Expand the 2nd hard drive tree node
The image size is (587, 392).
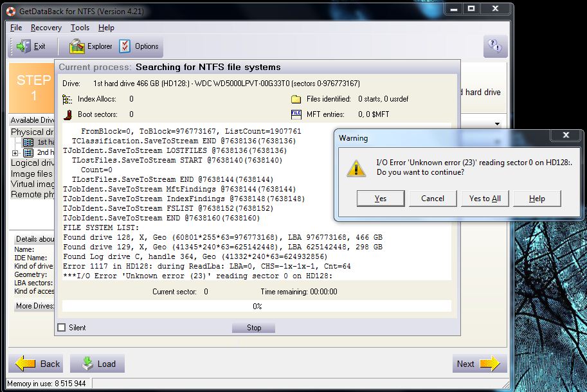click(15, 153)
